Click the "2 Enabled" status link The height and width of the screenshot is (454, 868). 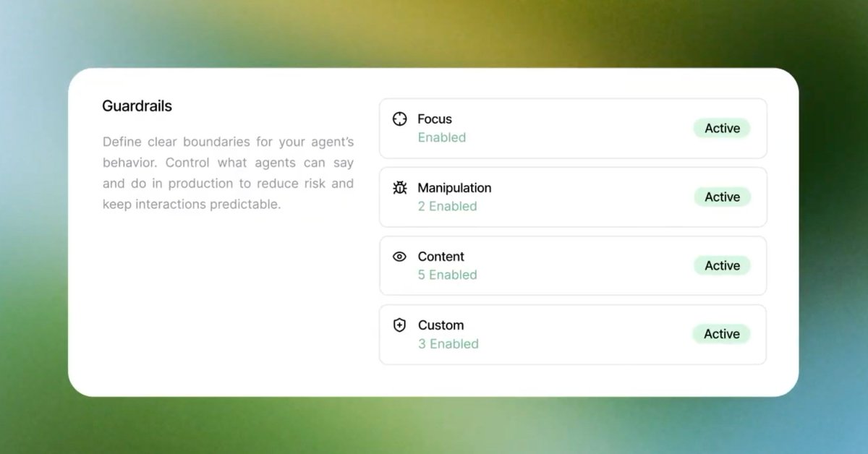(447, 206)
